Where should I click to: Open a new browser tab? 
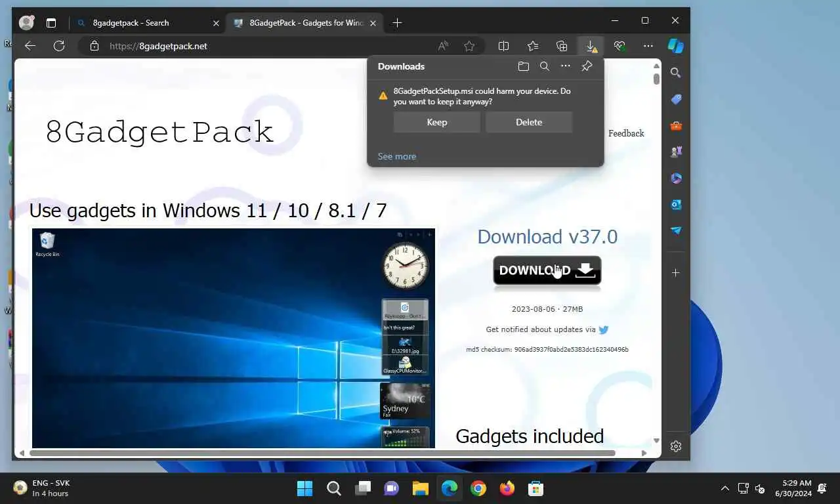(397, 23)
